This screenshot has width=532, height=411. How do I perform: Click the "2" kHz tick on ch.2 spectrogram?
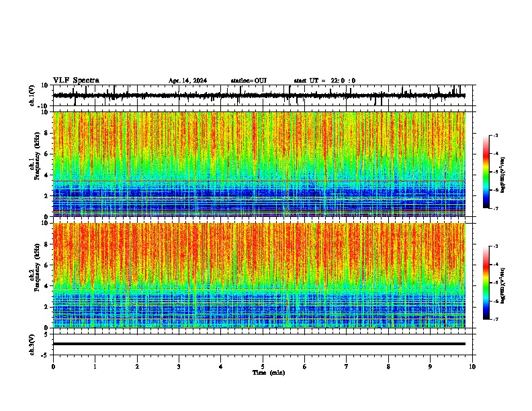pos(47,307)
